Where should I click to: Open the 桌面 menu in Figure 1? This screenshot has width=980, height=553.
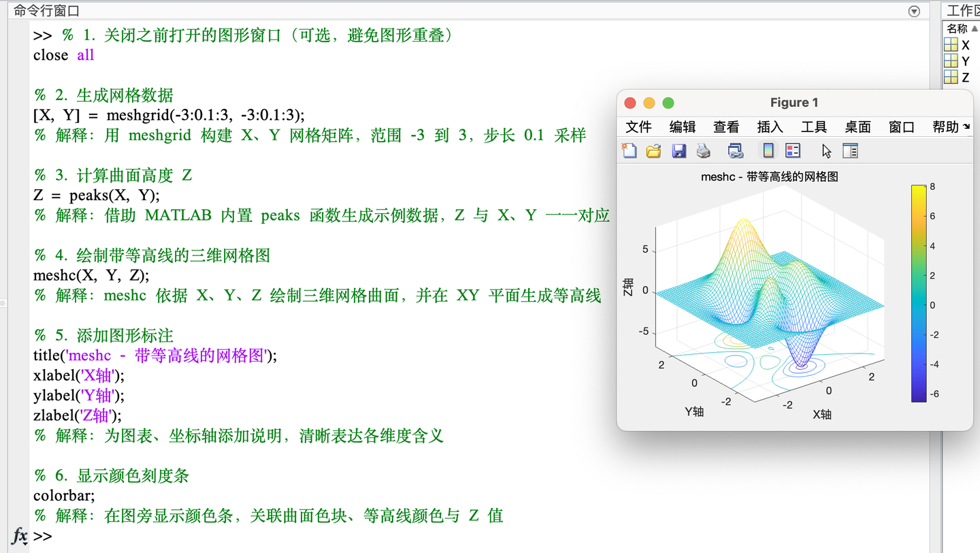858,127
